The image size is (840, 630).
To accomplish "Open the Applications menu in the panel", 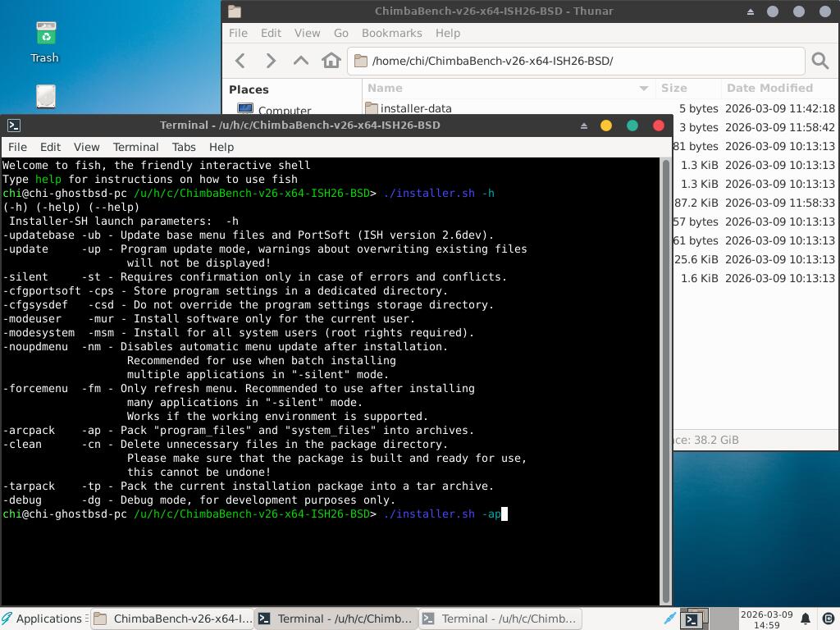I will [x=43, y=619].
